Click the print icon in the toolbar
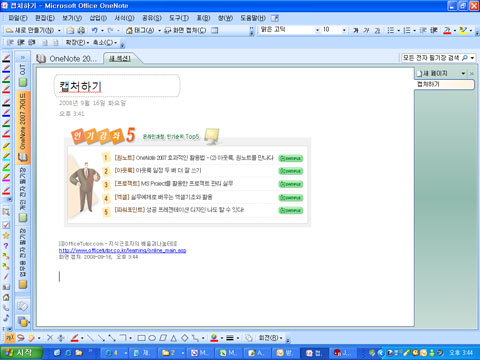 [x=81, y=31]
